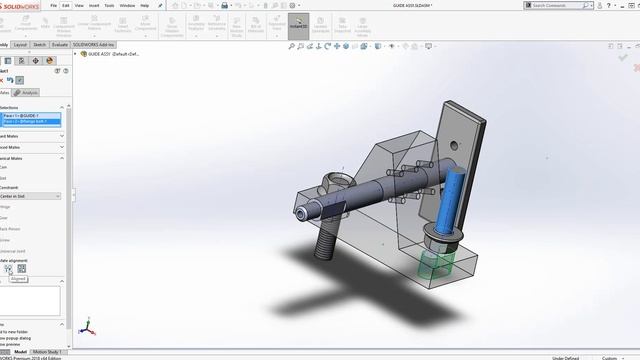The image size is (640, 360).
Task: Accept mate with green checkmark corner
Action: (622, 58)
